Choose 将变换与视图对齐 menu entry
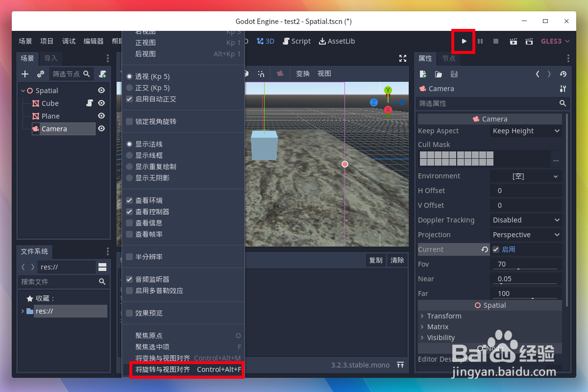 coord(183,358)
